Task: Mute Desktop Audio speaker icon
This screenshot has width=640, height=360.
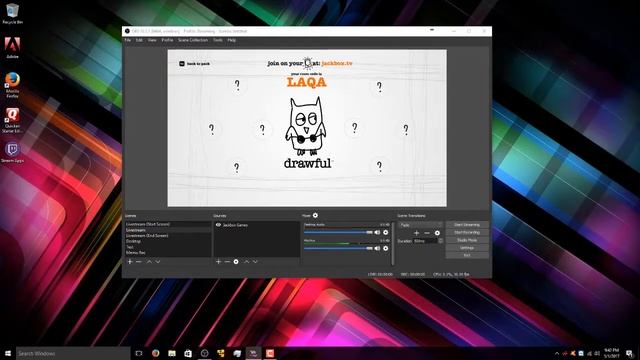Action: 377,232
